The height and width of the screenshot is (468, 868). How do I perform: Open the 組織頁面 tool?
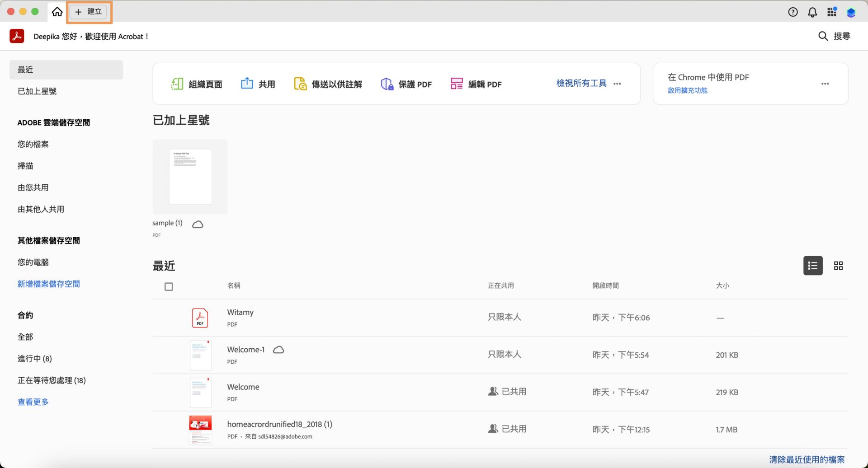pos(197,84)
